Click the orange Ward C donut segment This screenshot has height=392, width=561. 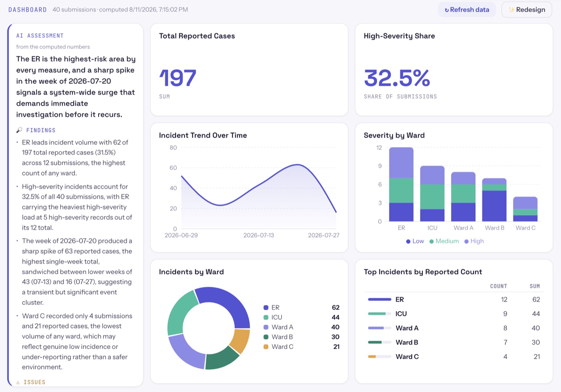point(240,341)
